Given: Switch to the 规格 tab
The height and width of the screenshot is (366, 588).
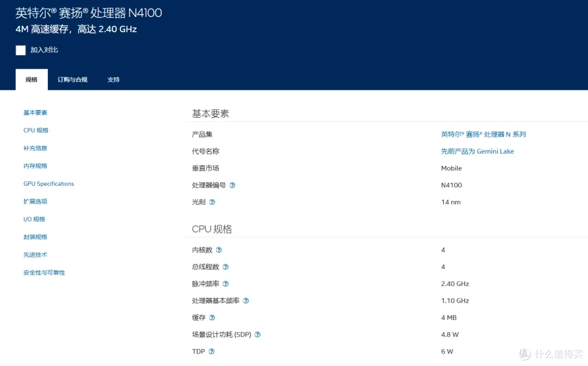Looking at the screenshot, I should click(x=32, y=80).
